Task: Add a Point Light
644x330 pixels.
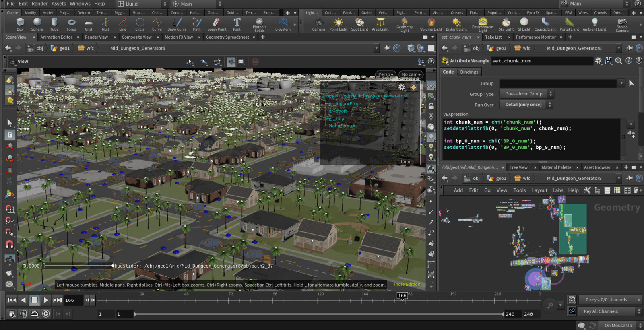Action: click(339, 24)
